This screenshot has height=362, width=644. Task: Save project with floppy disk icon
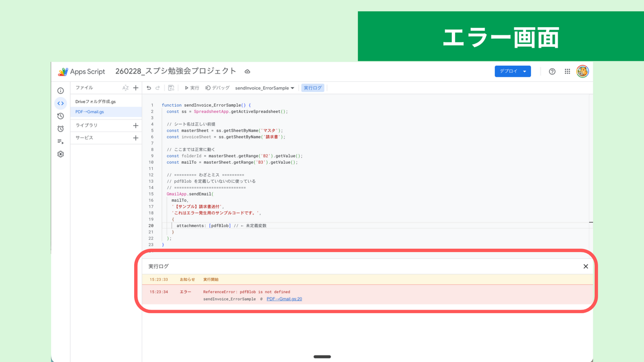click(x=171, y=88)
